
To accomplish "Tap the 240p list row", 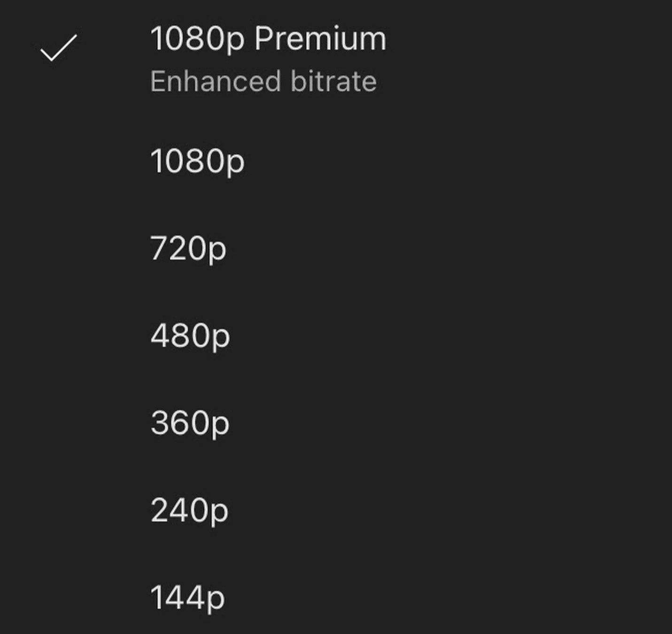I will [189, 511].
